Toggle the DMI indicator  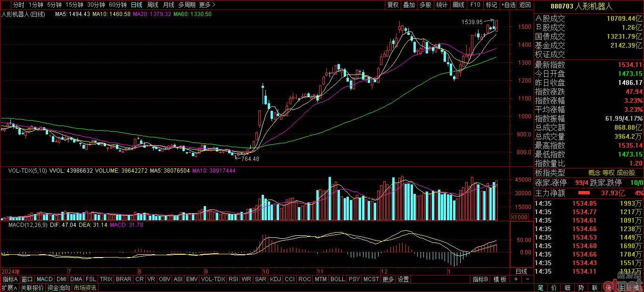pyautogui.click(x=62, y=279)
